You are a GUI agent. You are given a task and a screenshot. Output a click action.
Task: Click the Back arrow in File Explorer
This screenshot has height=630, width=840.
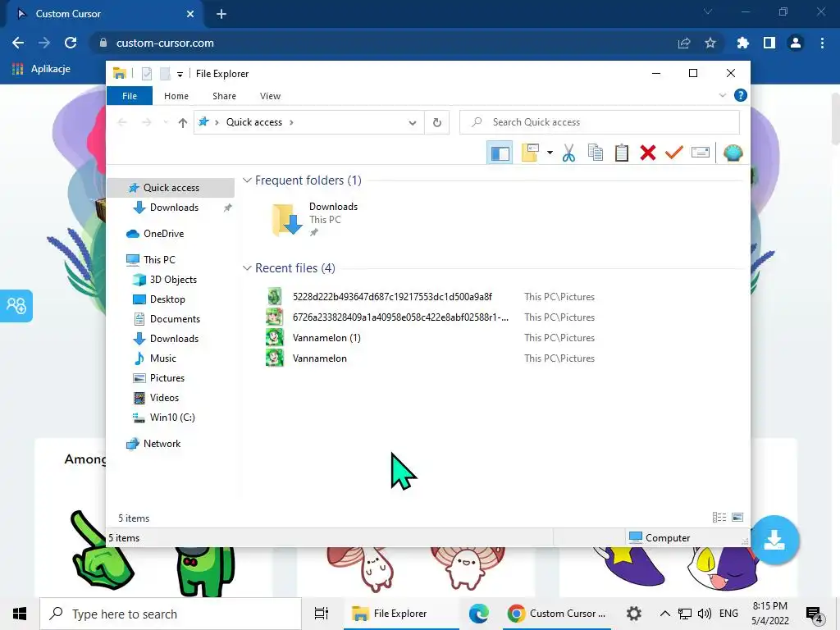(x=122, y=123)
